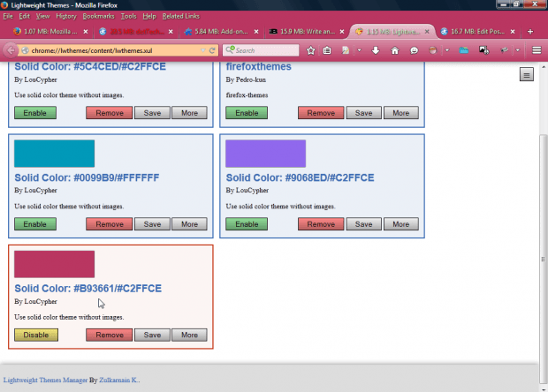548x392 pixels.
Task: Open the Lightweight Themes Manager footer link
Action: tap(45, 380)
